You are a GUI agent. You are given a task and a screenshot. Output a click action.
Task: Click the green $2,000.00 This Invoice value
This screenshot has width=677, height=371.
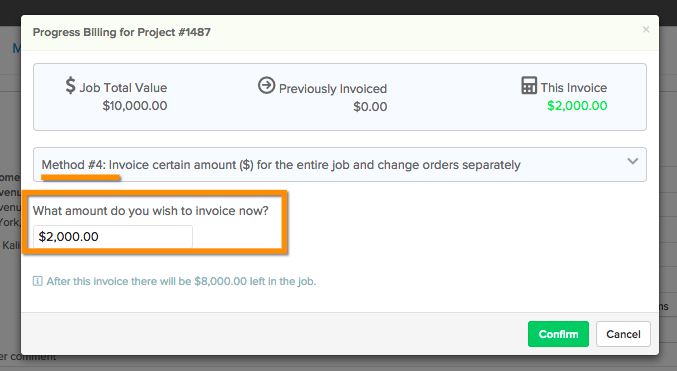(577, 106)
